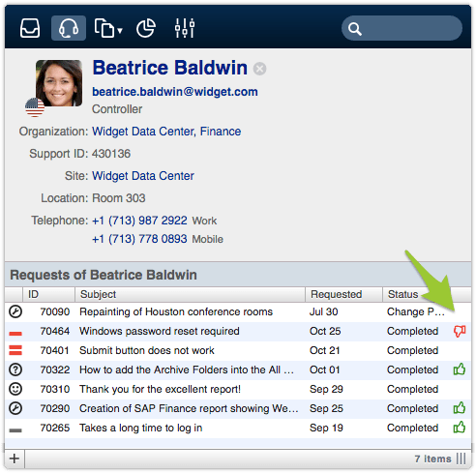
Task: Open Widget Data Center, Finance organization
Action: point(166,132)
